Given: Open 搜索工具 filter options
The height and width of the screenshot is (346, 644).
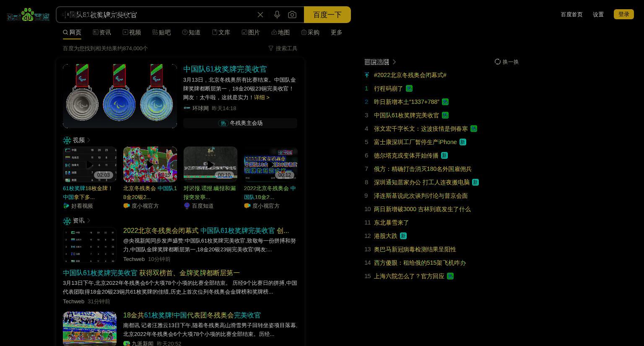Looking at the screenshot, I should coord(283,48).
